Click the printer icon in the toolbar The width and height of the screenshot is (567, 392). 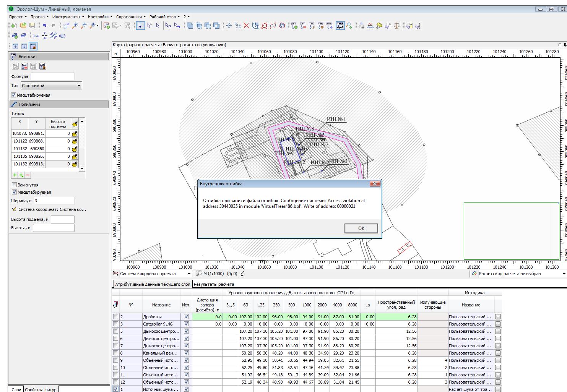361,26
